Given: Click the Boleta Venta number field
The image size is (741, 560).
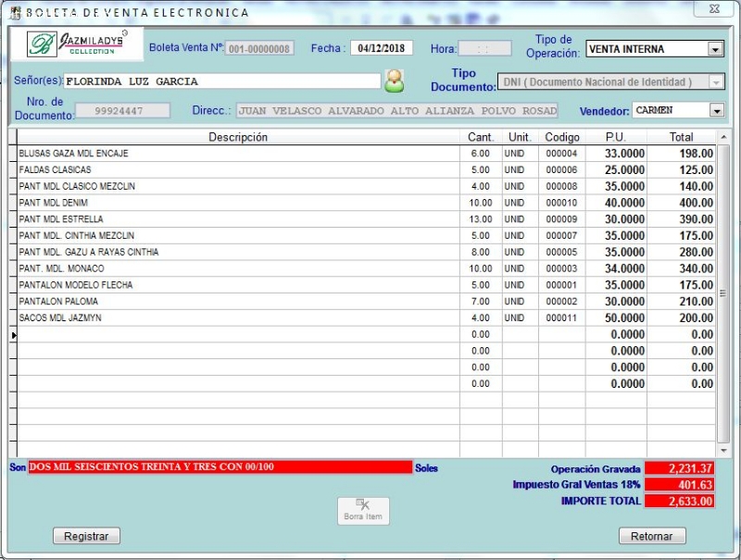Looking at the screenshot, I should point(259,48).
